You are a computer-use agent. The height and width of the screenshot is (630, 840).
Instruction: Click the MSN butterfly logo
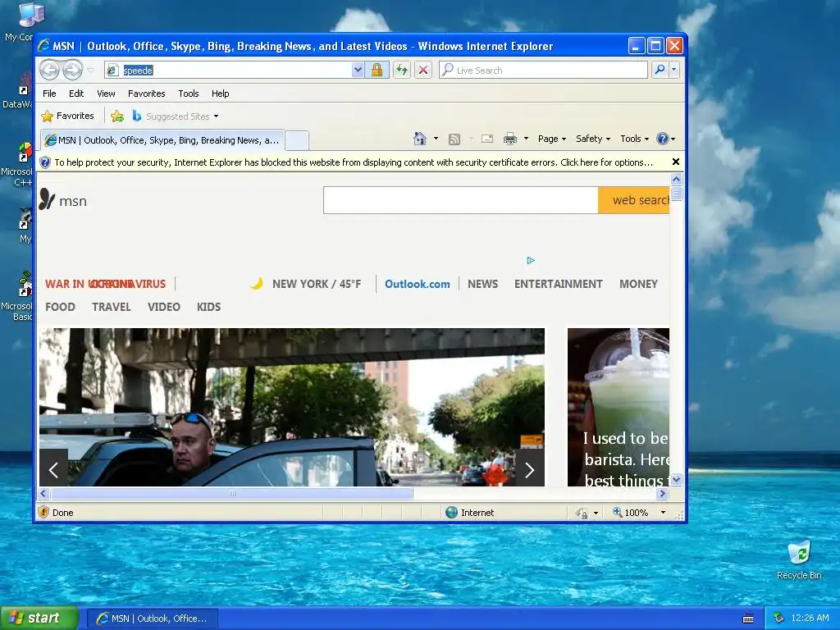pyautogui.click(x=47, y=199)
